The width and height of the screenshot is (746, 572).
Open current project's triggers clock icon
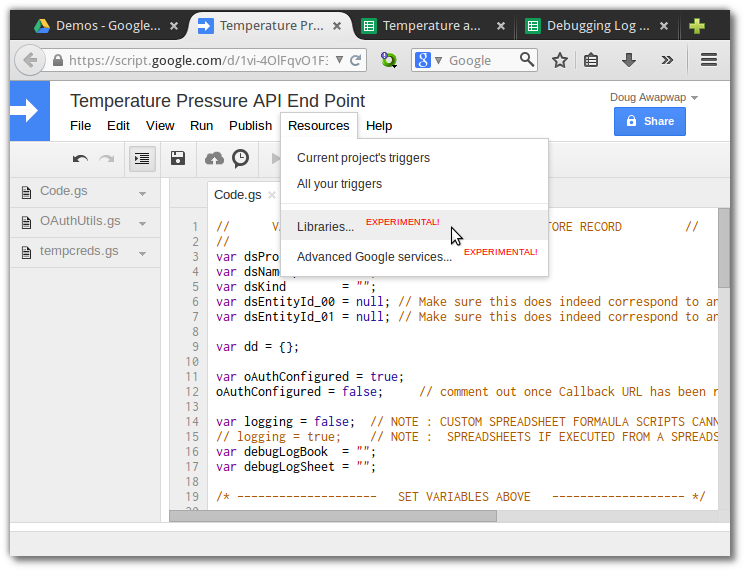(241, 158)
